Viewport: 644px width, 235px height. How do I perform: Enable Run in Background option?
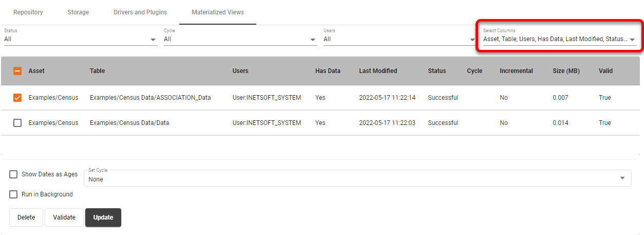tap(13, 194)
